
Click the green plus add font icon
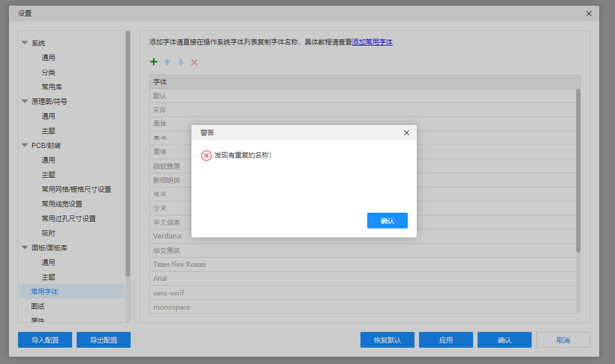click(x=154, y=62)
